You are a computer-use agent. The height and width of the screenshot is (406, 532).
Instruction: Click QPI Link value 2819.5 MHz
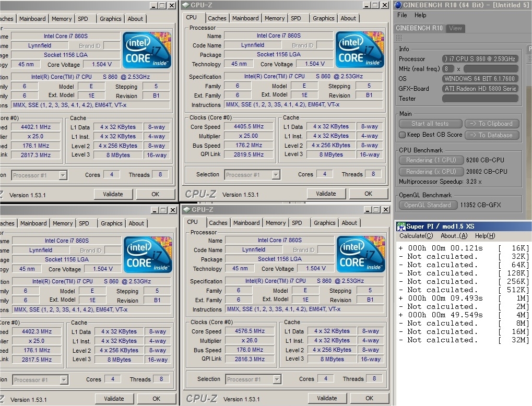click(249, 154)
